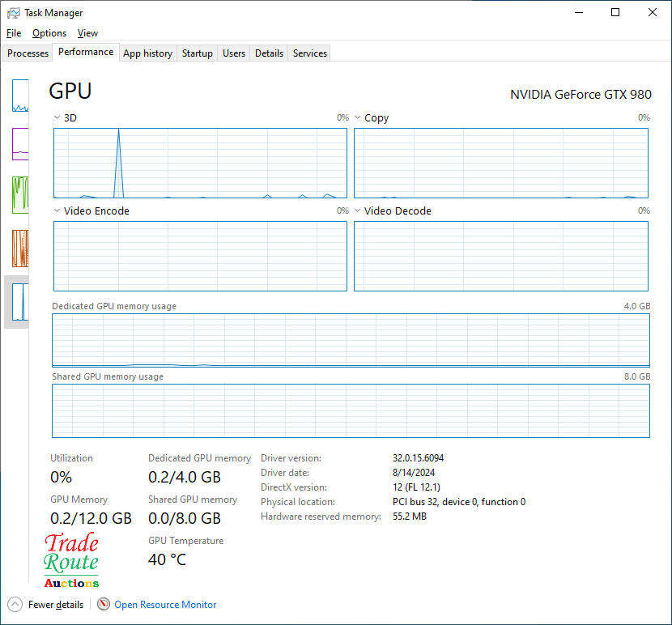This screenshot has height=625, width=672.
Task: Open the Video Encode graph dropdown
Action: [x=57, y=211]
